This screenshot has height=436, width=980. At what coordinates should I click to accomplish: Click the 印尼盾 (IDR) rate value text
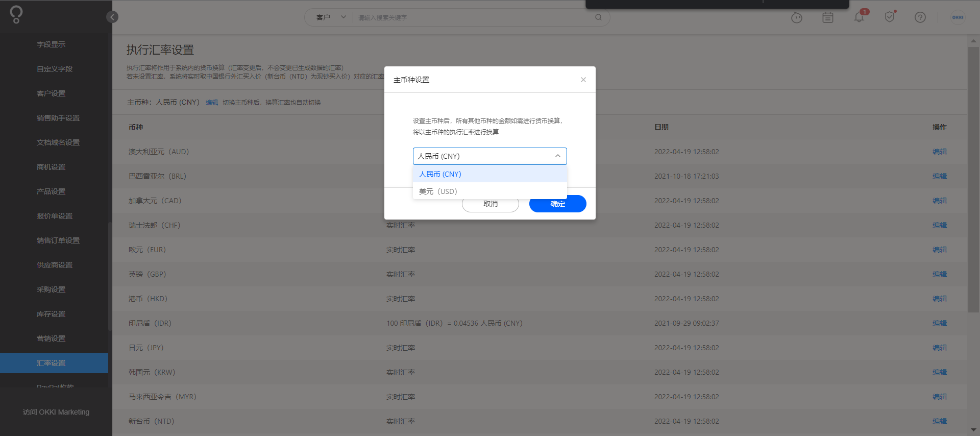[454, 323]
